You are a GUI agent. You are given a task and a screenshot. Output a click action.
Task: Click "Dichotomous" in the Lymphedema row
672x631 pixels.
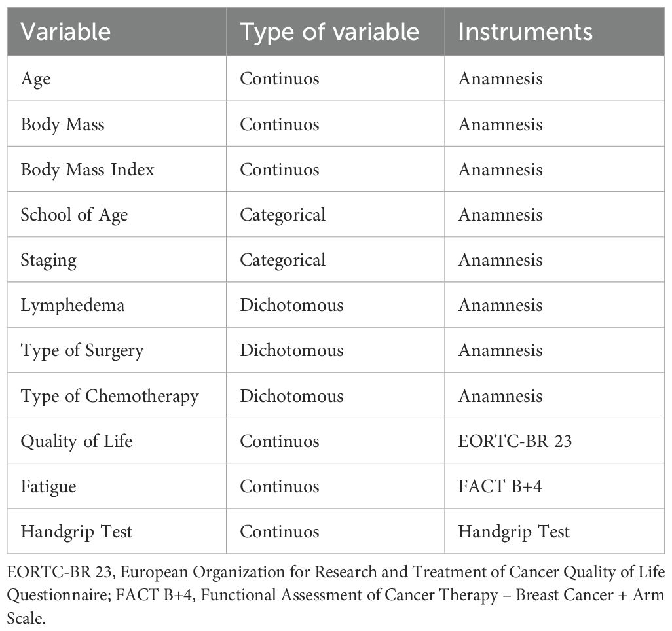point(291,305)
